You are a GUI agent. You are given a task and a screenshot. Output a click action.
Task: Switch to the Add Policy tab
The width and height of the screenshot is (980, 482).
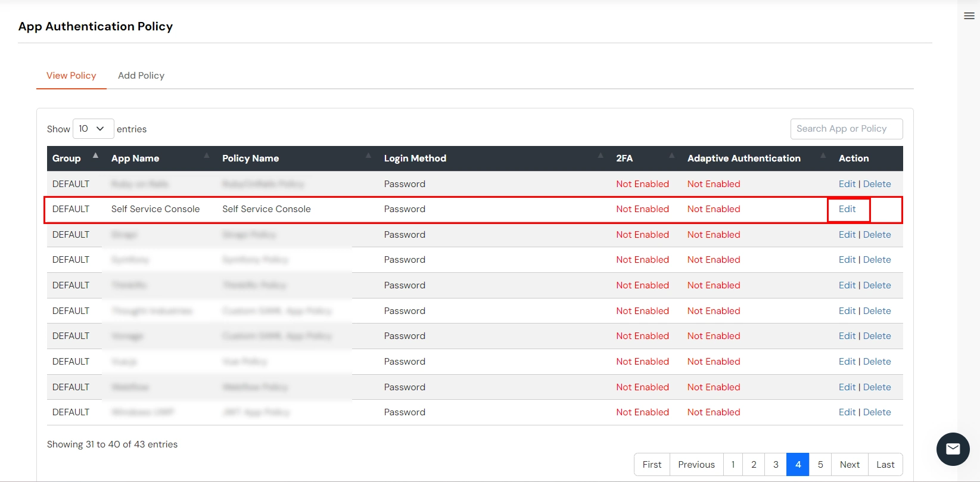coord(141,76)
